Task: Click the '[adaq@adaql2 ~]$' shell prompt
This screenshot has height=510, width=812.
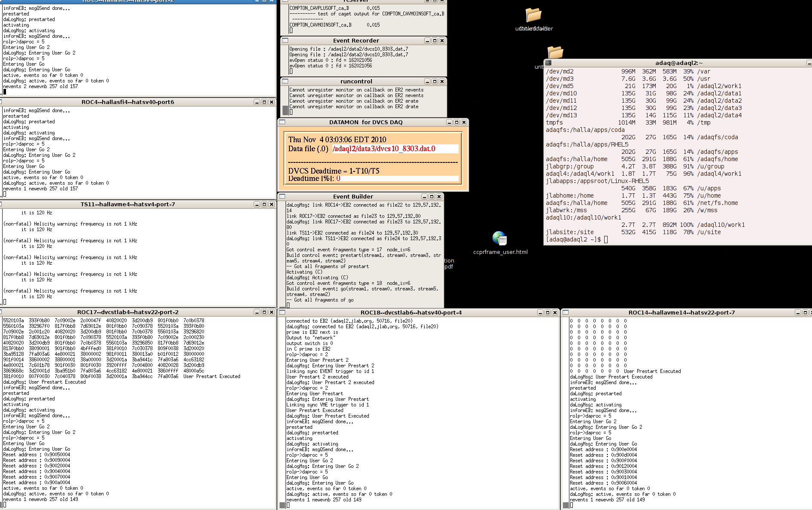Action: [573, 239]
